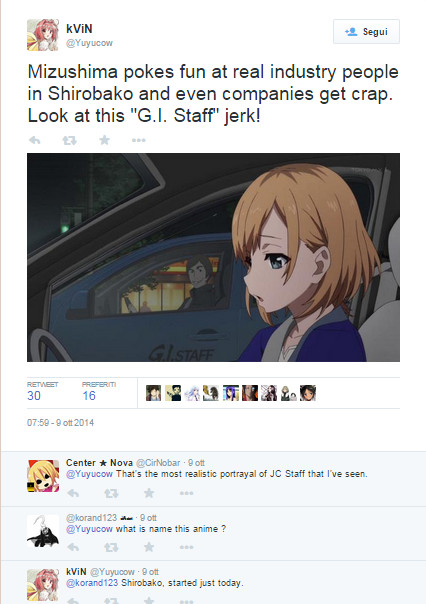This screenshot has height=604, width=426.
Task: View the 16 preferiti count
Action: click(89, 396)
